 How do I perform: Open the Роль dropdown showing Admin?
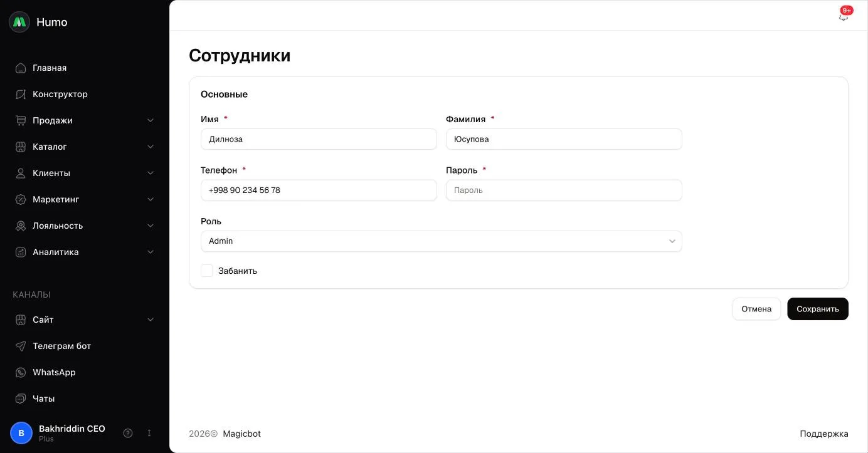click(x=442, y=241)
